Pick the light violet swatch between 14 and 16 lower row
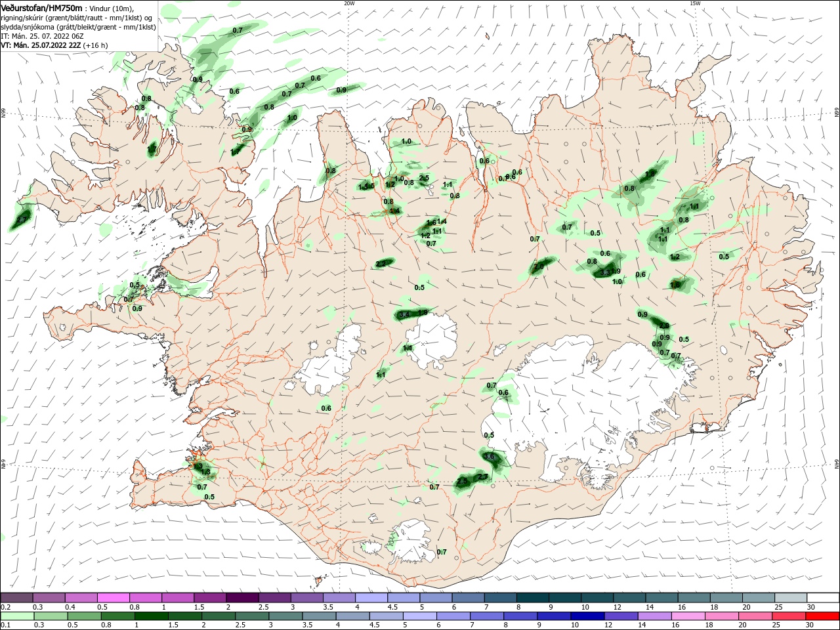Screen dimensions: 840x630 [654, 616]
